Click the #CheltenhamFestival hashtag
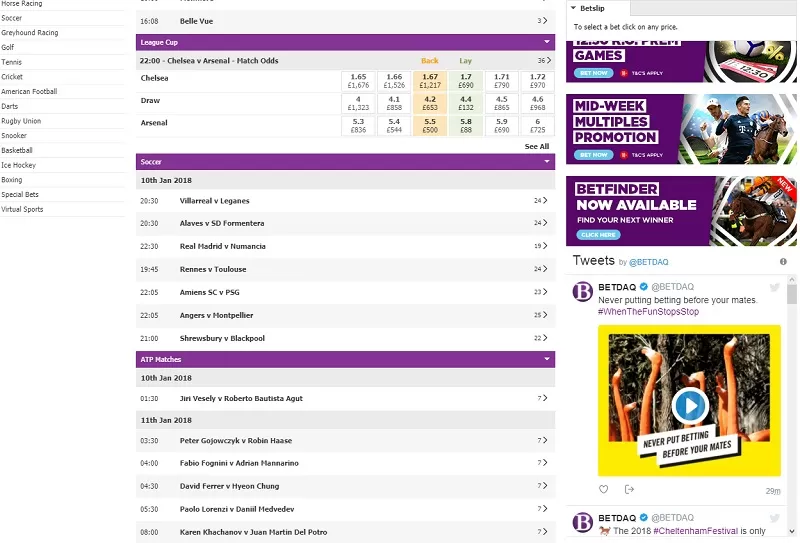 click(695, 531)
